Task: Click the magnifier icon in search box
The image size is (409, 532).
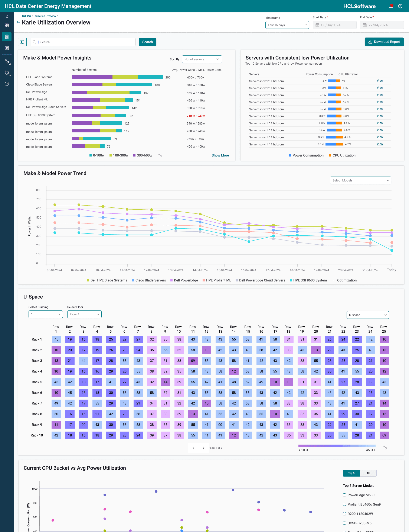Action: point(34,42)
